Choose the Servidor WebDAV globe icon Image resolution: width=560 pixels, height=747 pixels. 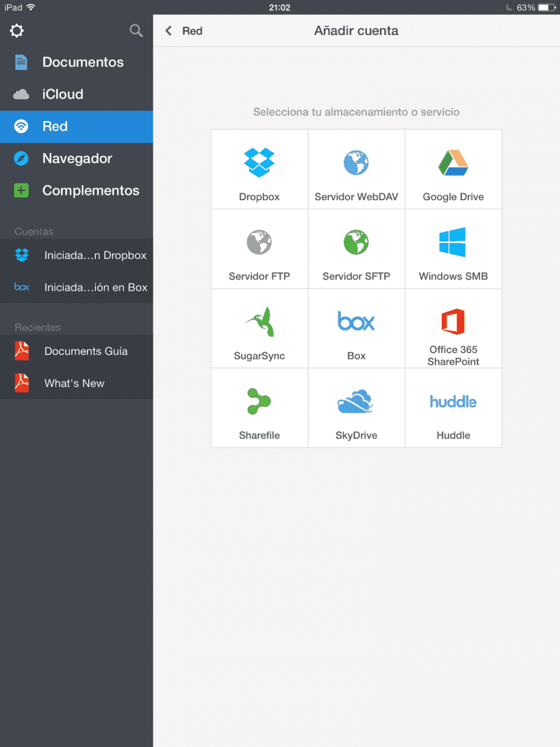click(356, 163)
